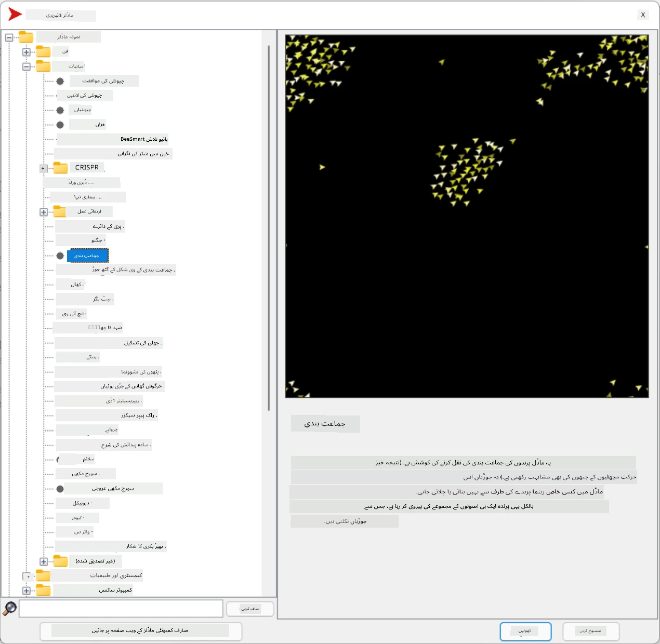The height and width of the screenshot is (644, 660).
Task: Select the جھلی کی تشکیل model
Action: pyautogui.click(x=109, y=343)
